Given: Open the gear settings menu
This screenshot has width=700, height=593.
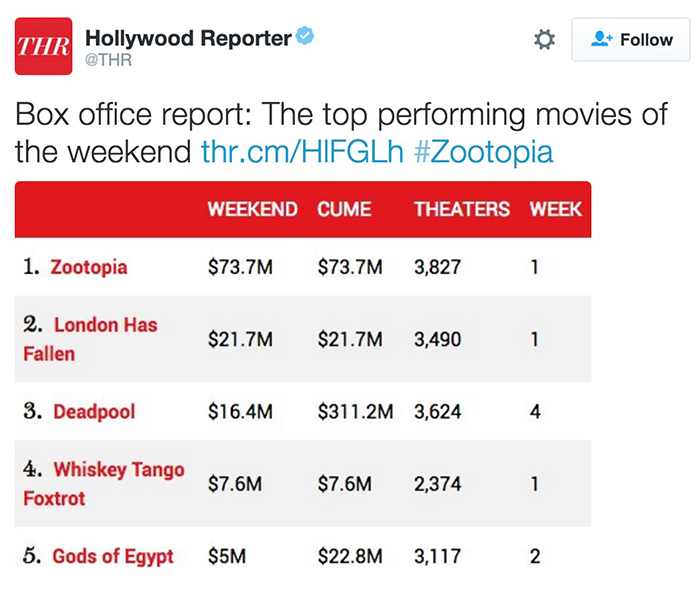Looking at the screenshot, I should (x=544, y=40).
